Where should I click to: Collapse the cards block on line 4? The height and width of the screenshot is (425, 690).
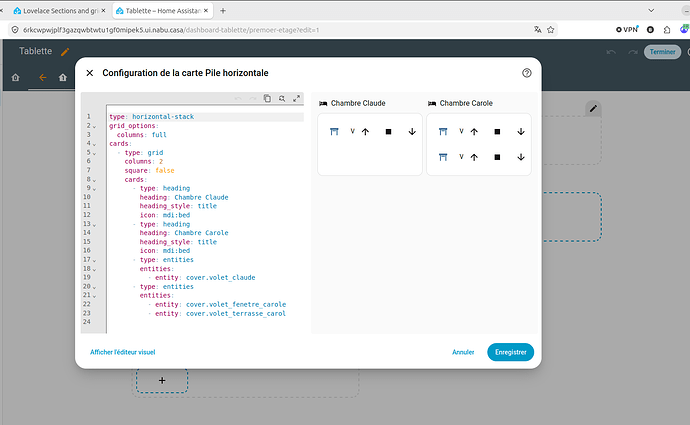click(x=94, y=144)
